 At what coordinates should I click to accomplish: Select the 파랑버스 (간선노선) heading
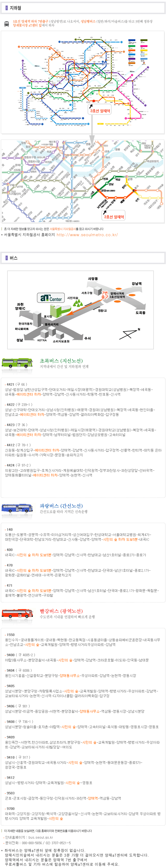[x=61, y=506]
